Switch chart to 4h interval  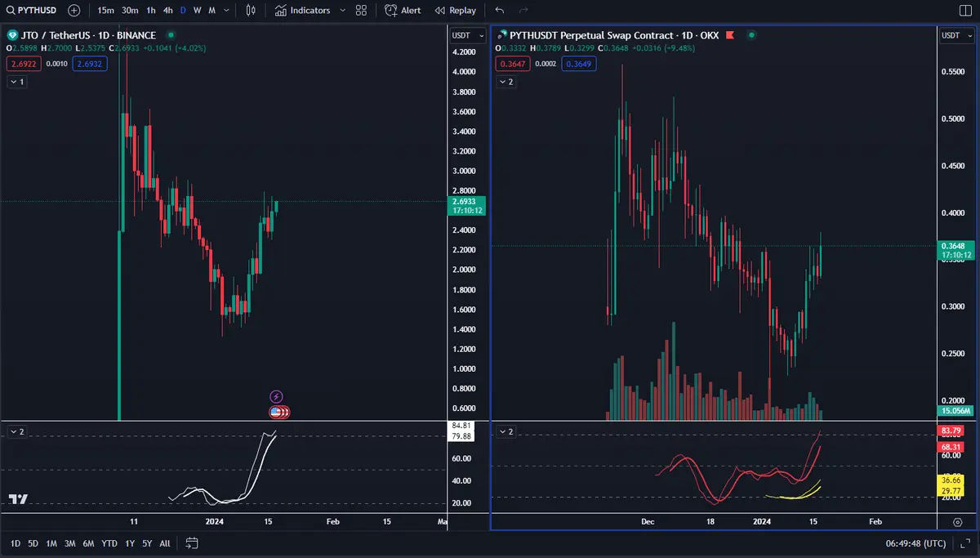click(167, 11)
